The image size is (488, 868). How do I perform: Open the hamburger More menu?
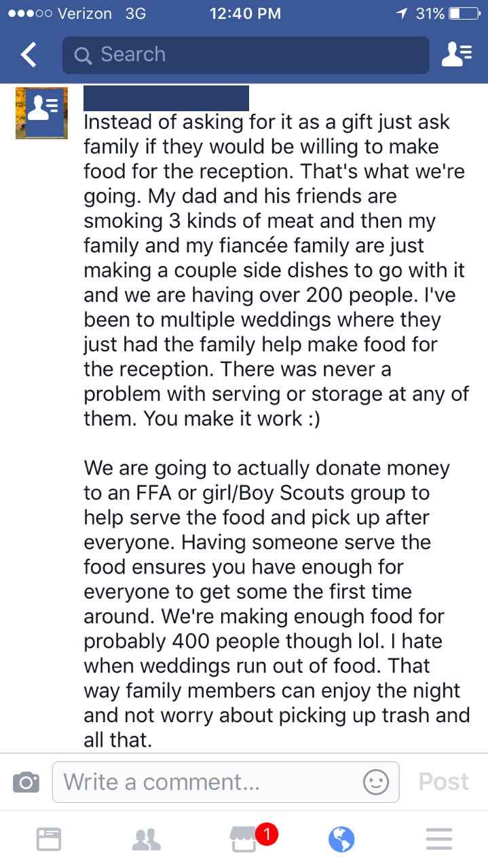point(438,838)
